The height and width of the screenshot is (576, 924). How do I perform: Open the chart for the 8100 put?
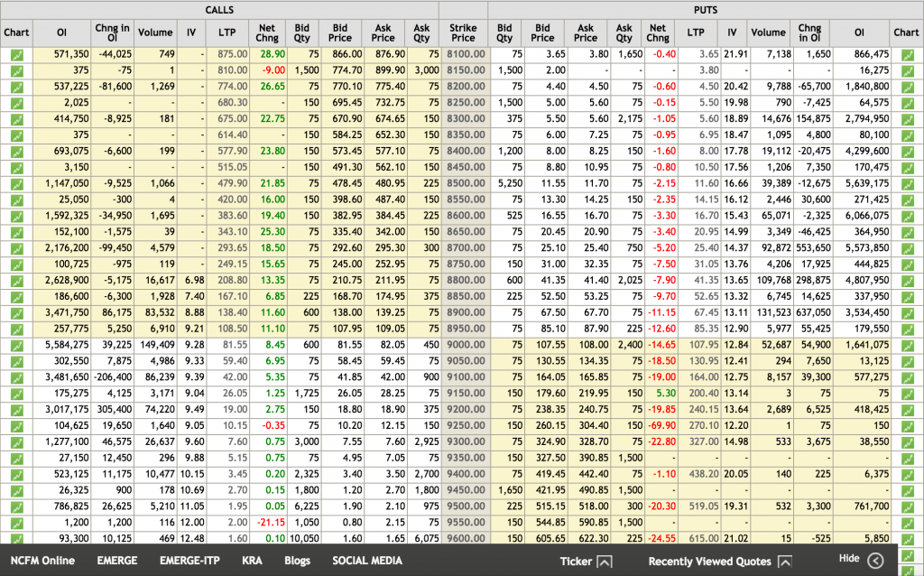tap(908, 55)
